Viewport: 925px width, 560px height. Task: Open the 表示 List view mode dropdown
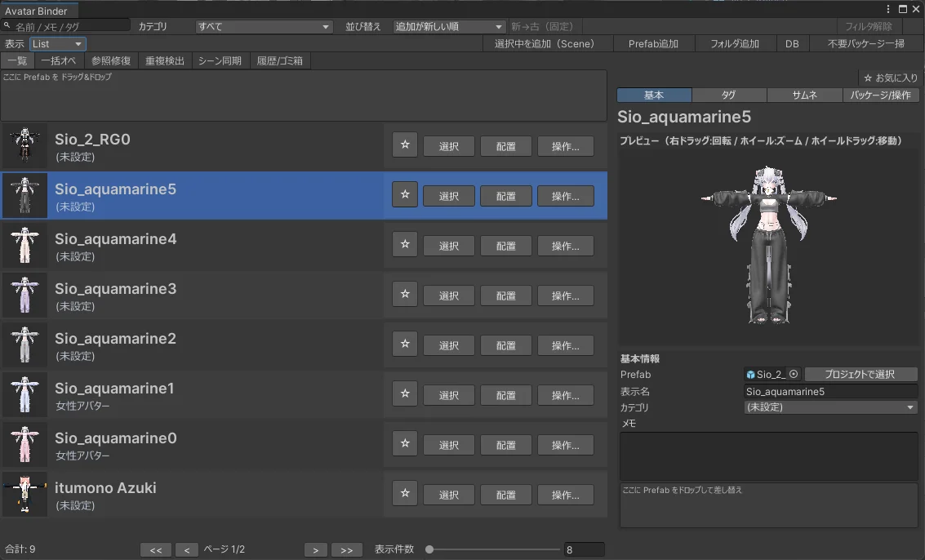point(58,44)
